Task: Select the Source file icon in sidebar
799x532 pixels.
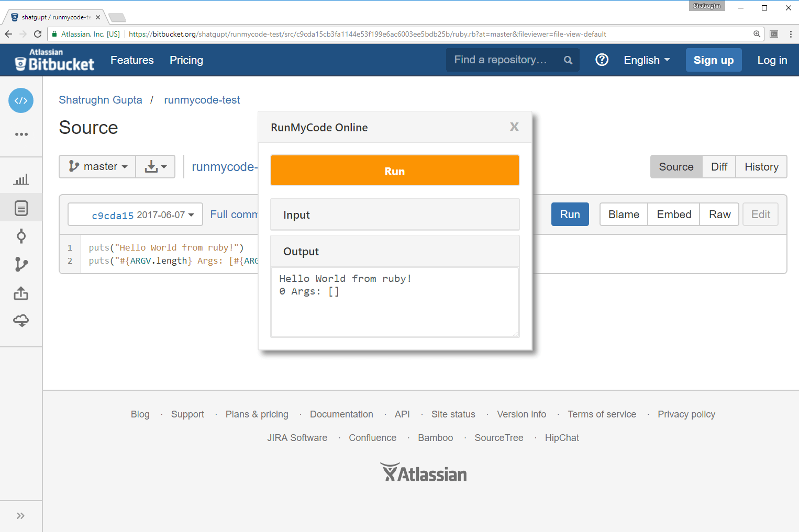Action: [x=21, y=208]
